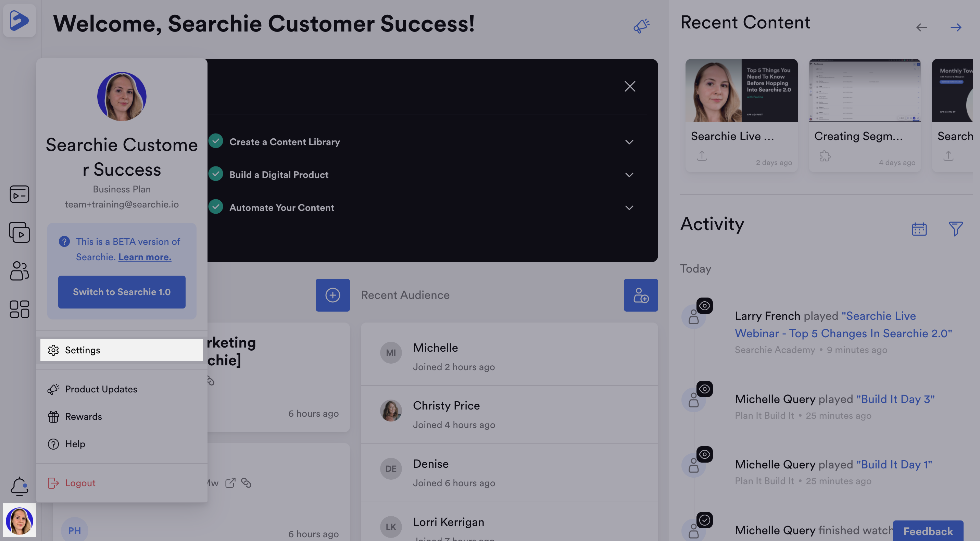Open the Creating Segm content thumbnail

(x=865, y=90)
